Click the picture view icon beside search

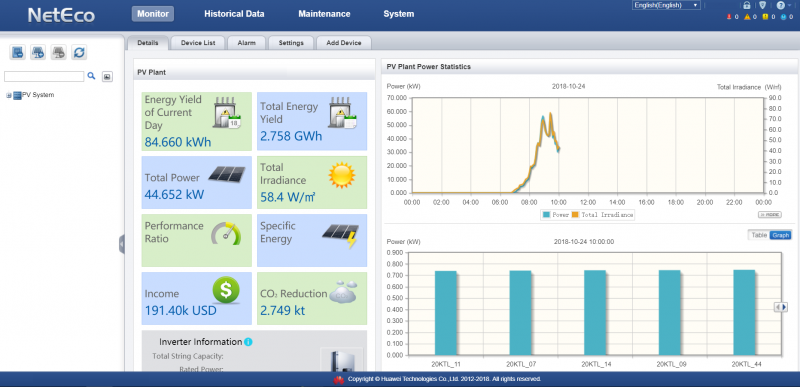[x=107, y=76]
